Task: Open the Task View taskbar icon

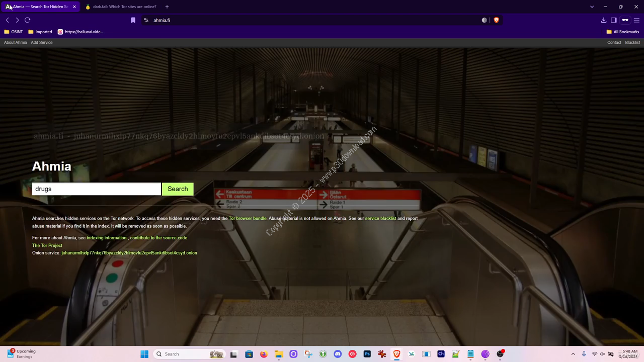Action: click(x=233, y=354)
